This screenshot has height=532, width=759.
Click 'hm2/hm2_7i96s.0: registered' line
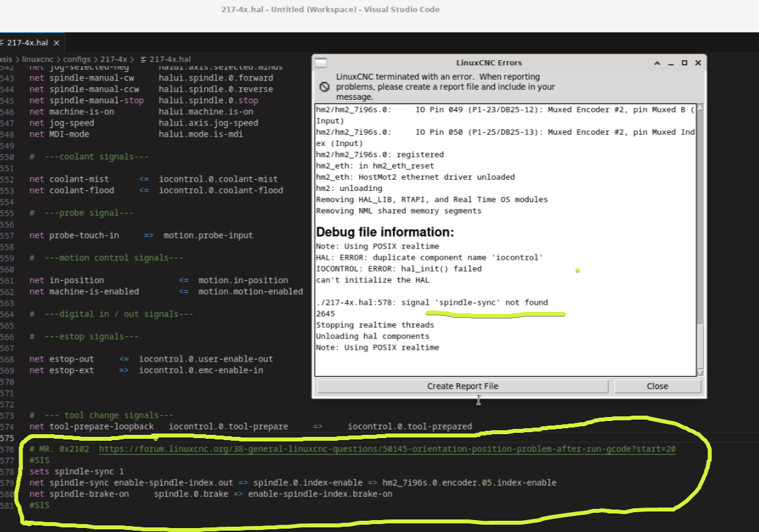[379, 154]
